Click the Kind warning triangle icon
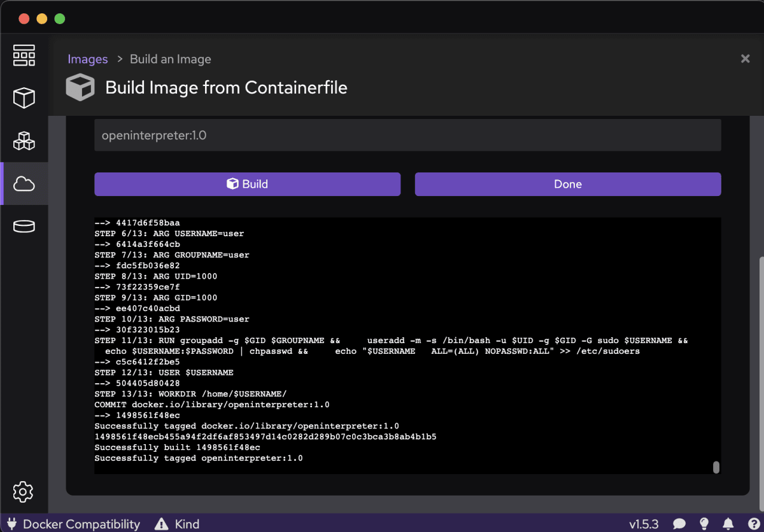764x532 pixels. (x=162, y=524)
